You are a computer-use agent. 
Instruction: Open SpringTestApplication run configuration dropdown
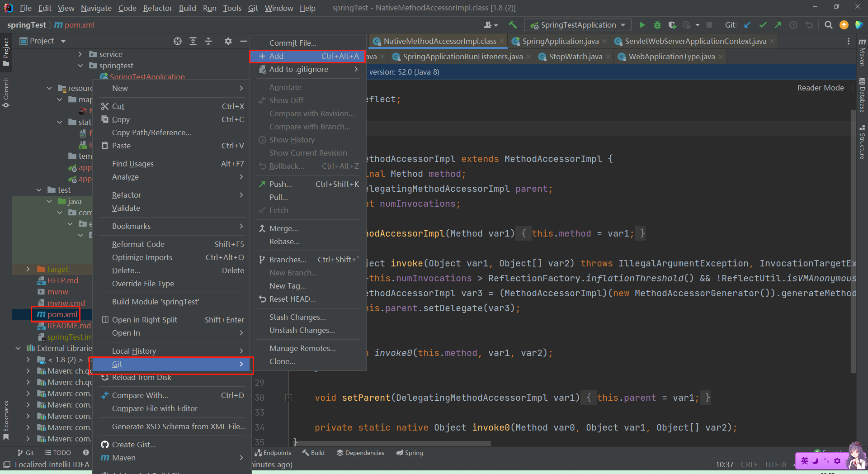click(x=578, y=25)
